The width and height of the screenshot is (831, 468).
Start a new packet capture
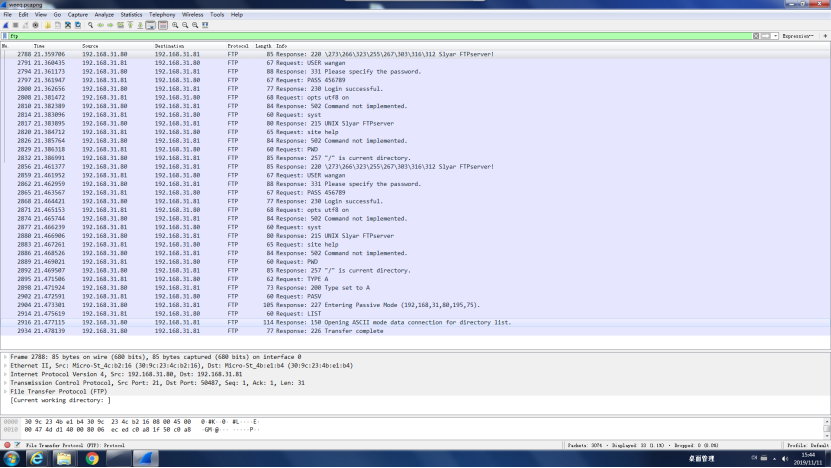(x=5, y=25)
